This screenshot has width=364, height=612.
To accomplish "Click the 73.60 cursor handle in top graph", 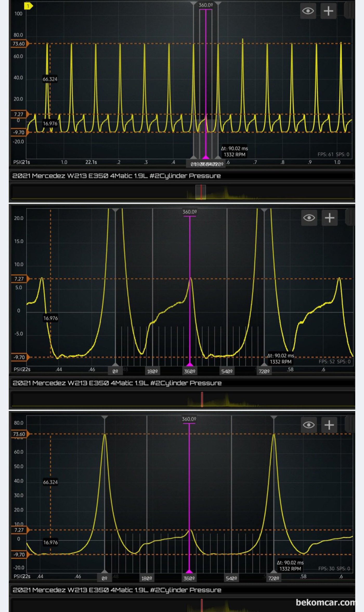I will coord(19,44).
